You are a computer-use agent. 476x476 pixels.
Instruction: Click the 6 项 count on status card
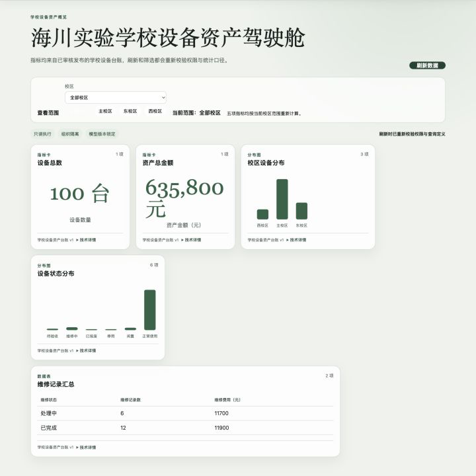[x=154, y=265]
